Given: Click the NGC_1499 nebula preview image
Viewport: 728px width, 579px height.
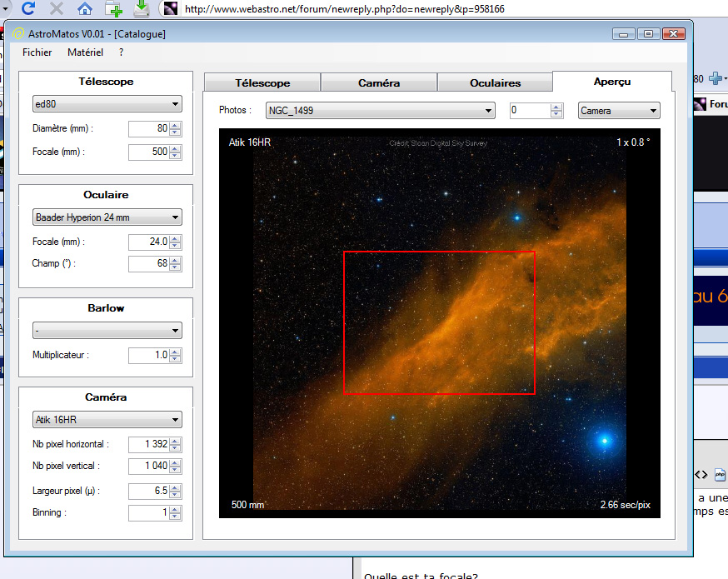Looking at the screenshot, I should pos(439,323).
